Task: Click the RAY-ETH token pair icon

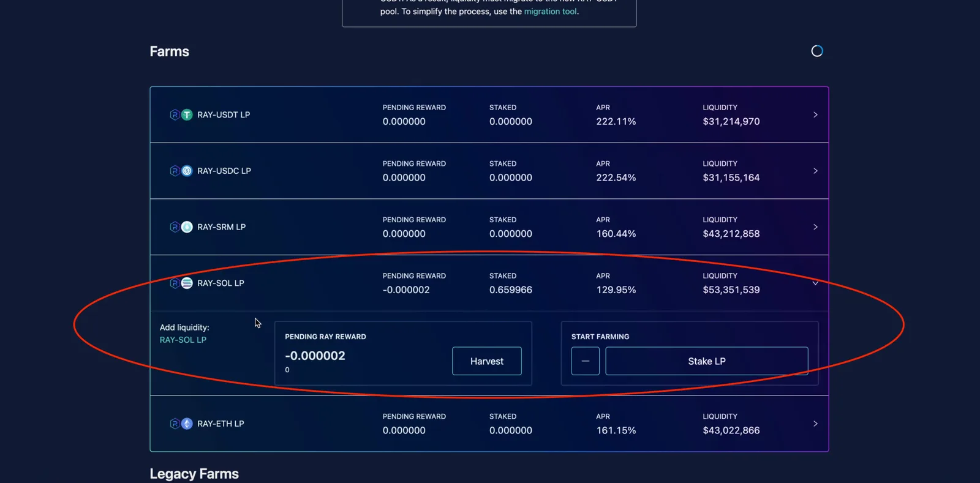Action: [181, 424]
